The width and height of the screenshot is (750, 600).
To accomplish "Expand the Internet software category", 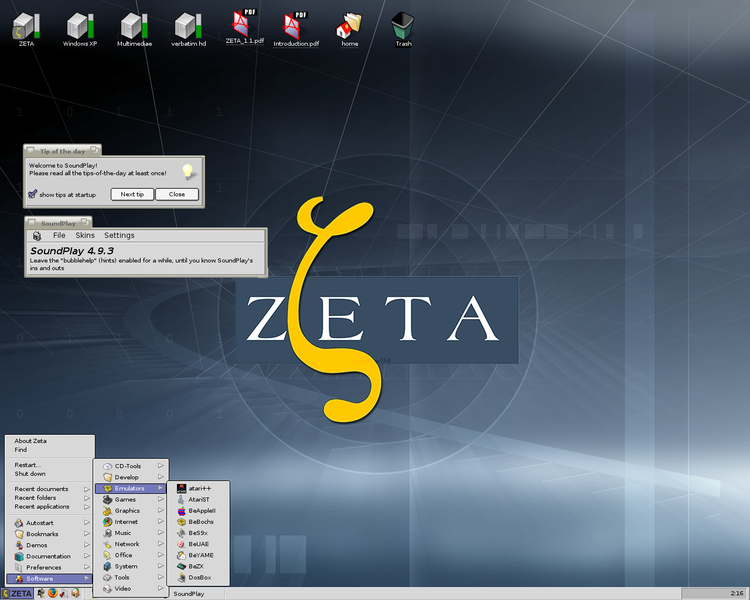I will (131, 522).
